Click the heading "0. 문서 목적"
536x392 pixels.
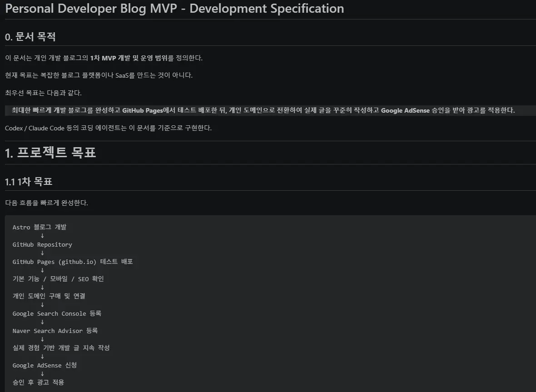[30, 37]
